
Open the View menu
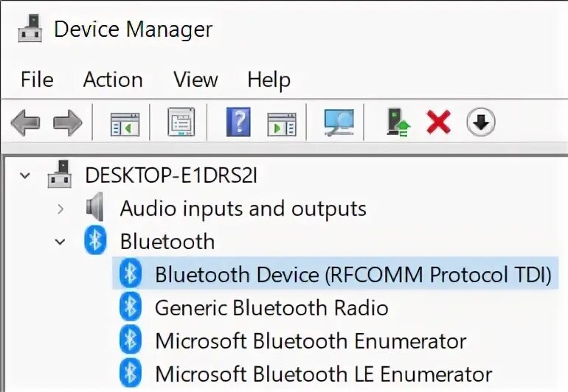(194, 80)
